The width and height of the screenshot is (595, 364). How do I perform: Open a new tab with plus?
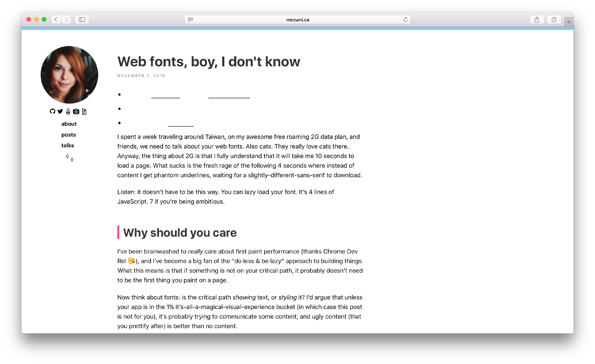(569, 22)
